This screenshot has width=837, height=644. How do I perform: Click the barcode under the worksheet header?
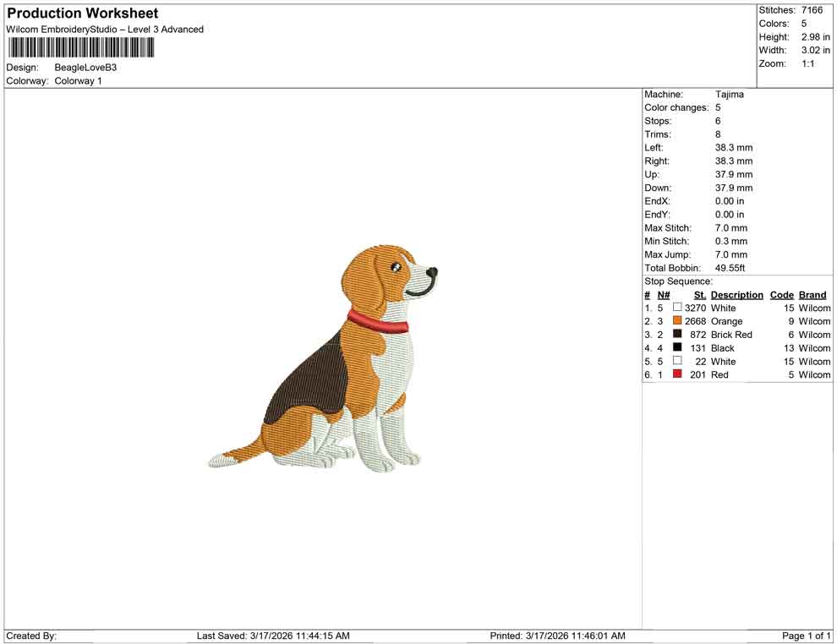click(x=80, y=48)
